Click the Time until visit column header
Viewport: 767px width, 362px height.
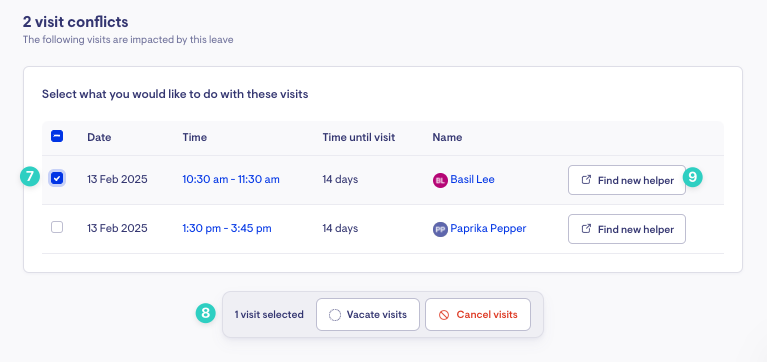click(359, 137)
